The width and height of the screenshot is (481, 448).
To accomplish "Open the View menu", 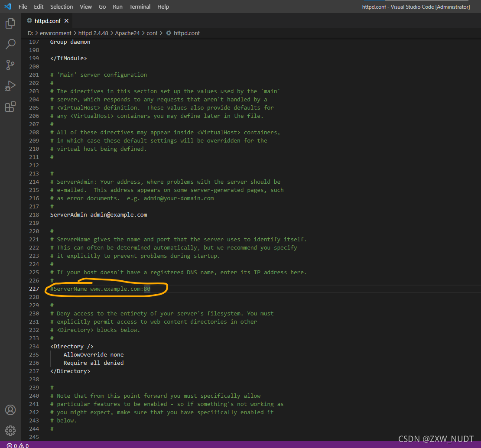I will pos(86,7).
